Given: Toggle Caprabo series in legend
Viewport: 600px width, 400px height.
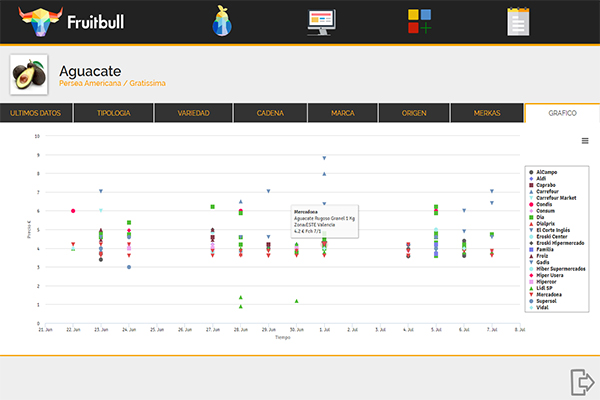Looking at the screenshot, I should (542, 185).
